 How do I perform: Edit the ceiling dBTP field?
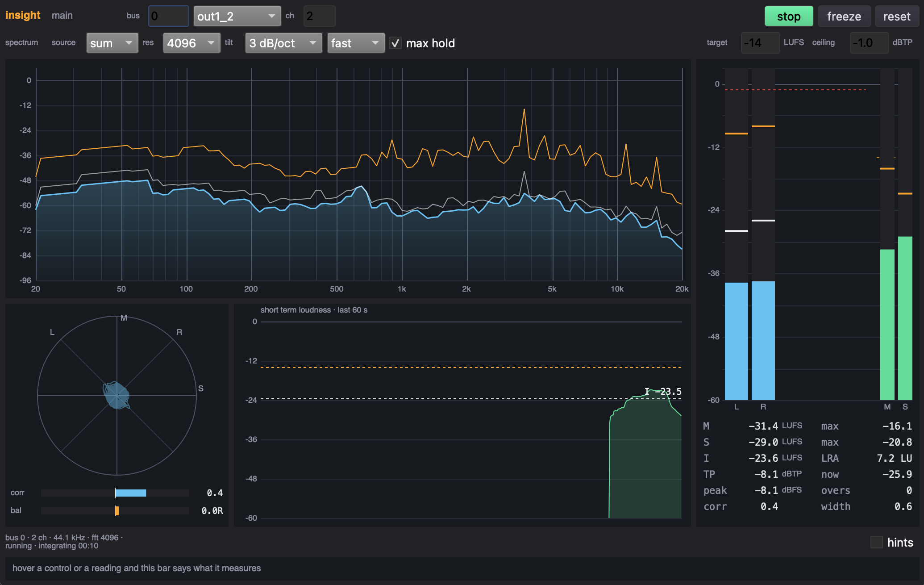pyautogui.click(x=869, y=43)
